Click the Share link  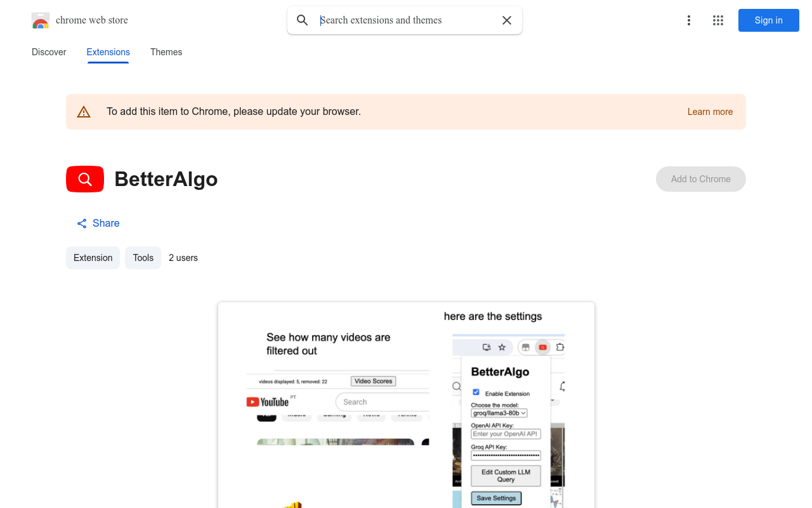coord(98,224)
